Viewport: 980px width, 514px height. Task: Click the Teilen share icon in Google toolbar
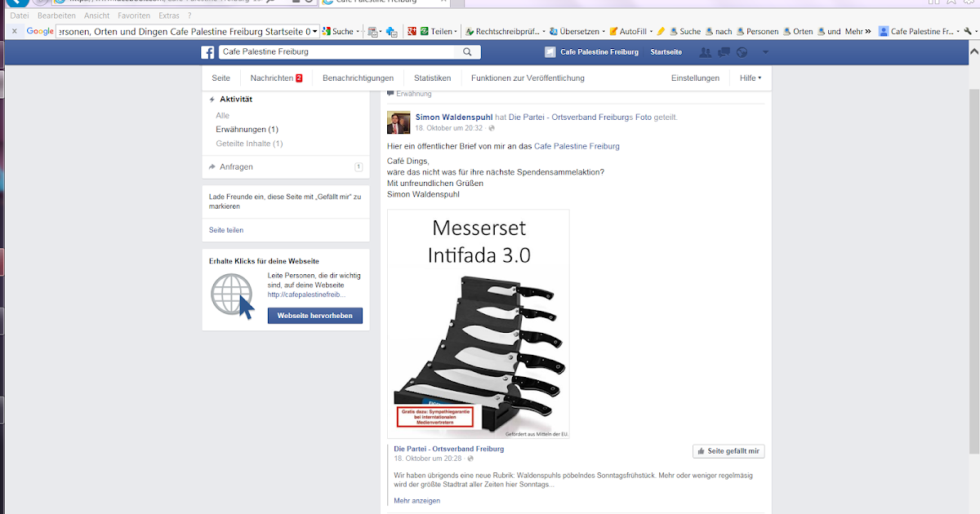tap(424, 32)
